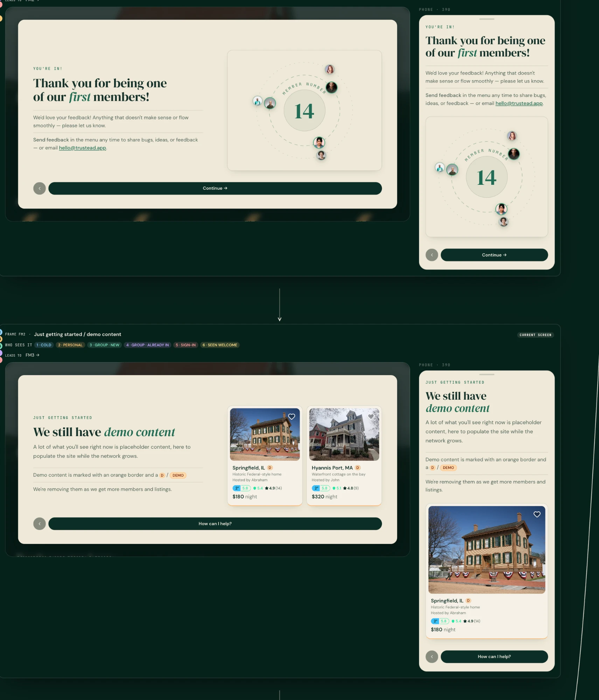Click the 4.8 star rating on Hyannis Port card
This screenshot has height=700, width=599.
click(351, 488)
